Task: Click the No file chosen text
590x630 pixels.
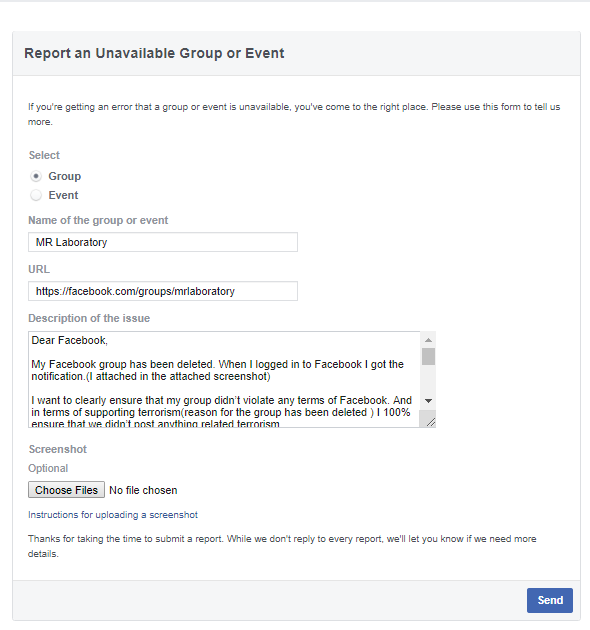Action: (143, 490)
